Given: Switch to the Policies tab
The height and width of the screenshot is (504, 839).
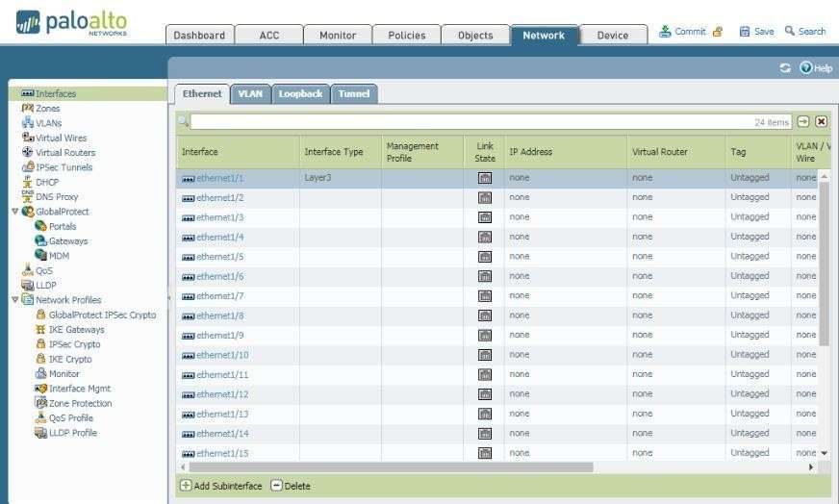Looking at the screenshot, I should click(x=406, y=36).
